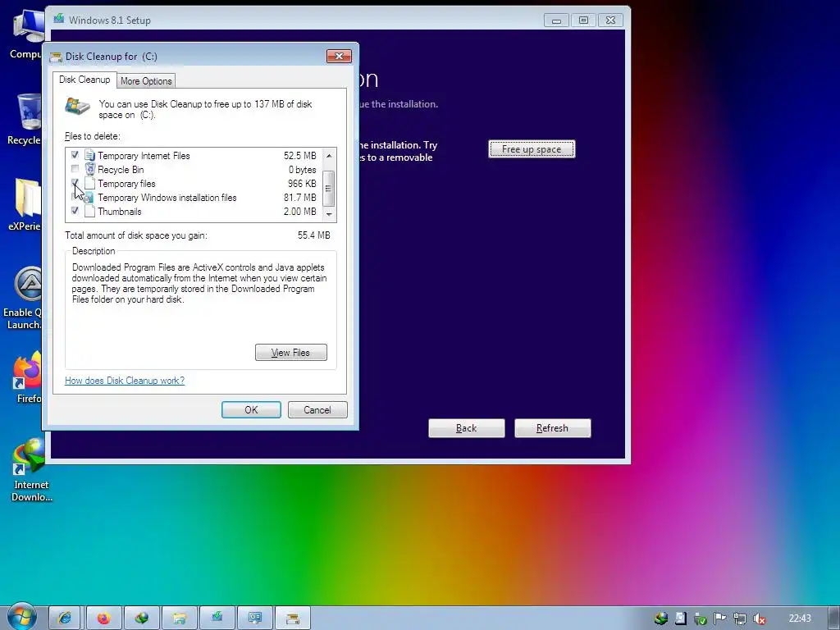The image size is (840, 630).
Task: Open How does Disk Cleanup work link
Action: pyautogui.click(x=125, y=381)
